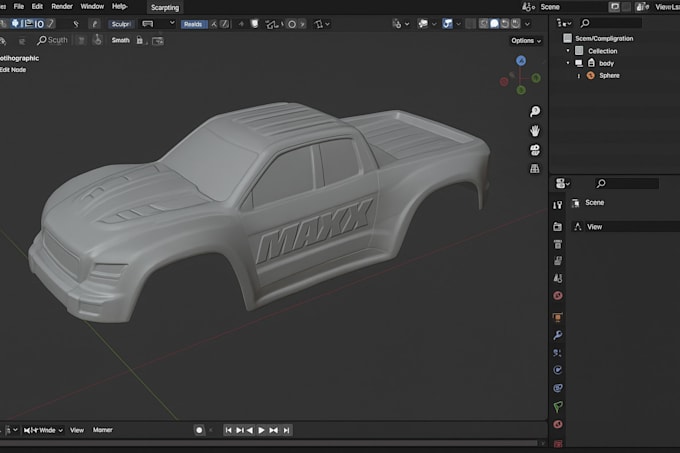Jump to the first frame in timeline
This screenshot has width=680, height=453.
228,430
